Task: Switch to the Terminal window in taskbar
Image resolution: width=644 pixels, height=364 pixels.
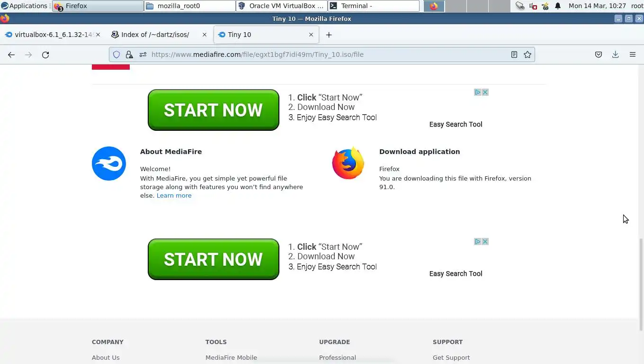Action: coord(374,6)
